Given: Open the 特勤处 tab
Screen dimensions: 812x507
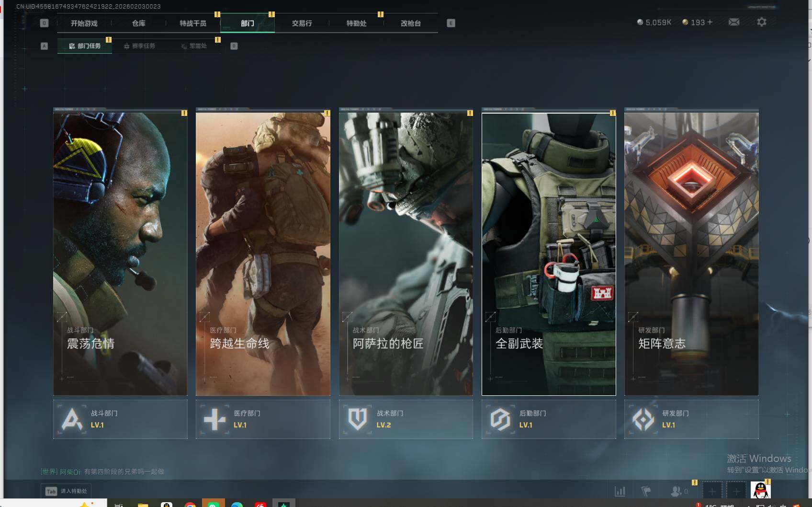Looking at the screenshot, I should (357, 23).
